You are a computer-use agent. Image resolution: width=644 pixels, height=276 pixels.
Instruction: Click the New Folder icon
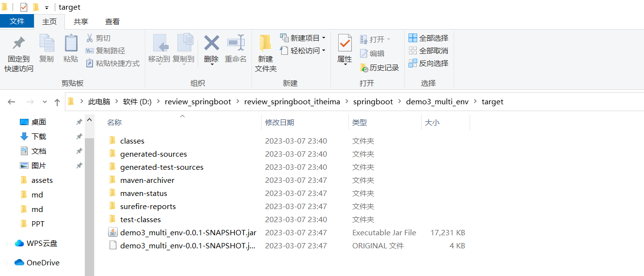265,44
